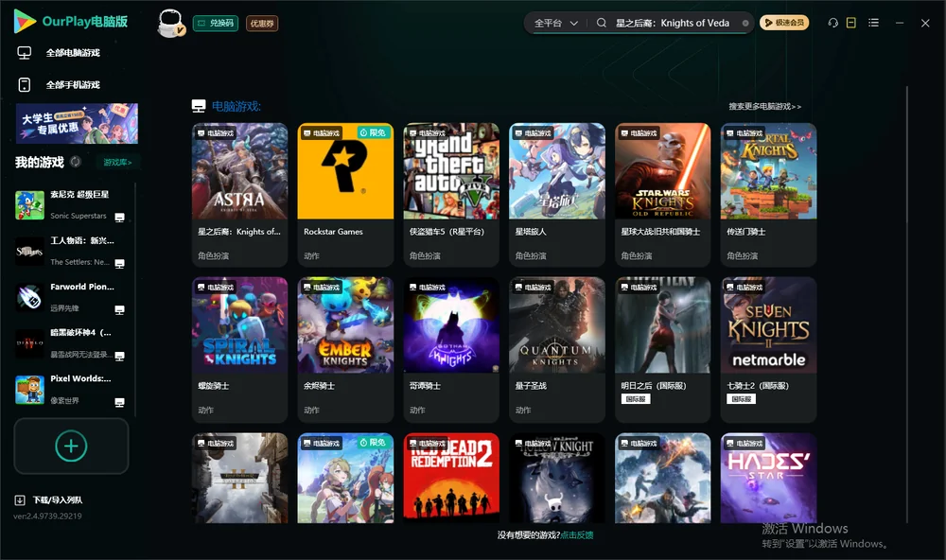This screenshot has width=946, height=560.
Task: Open customer service headset icon
Action: 832,23
